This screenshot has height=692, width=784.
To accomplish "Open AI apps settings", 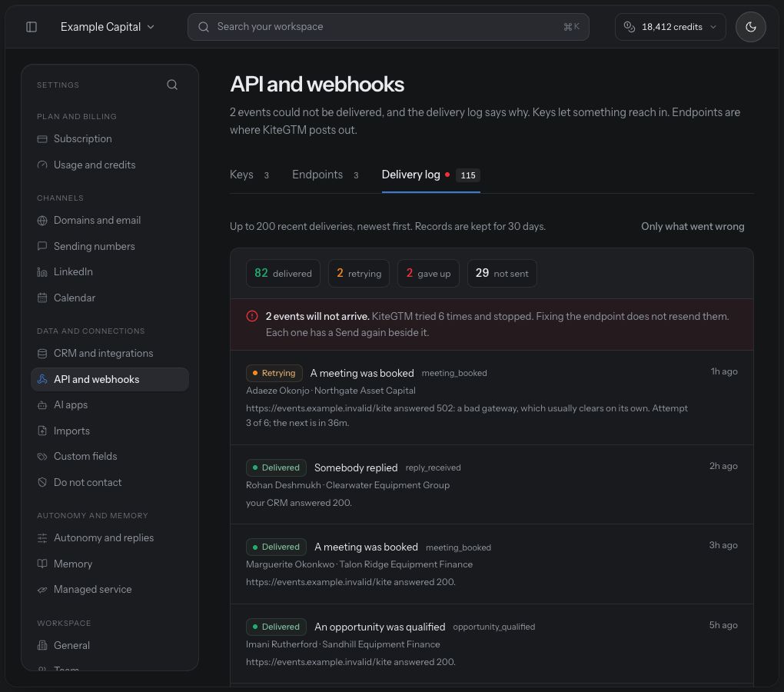I will click(x=110, y=405).
